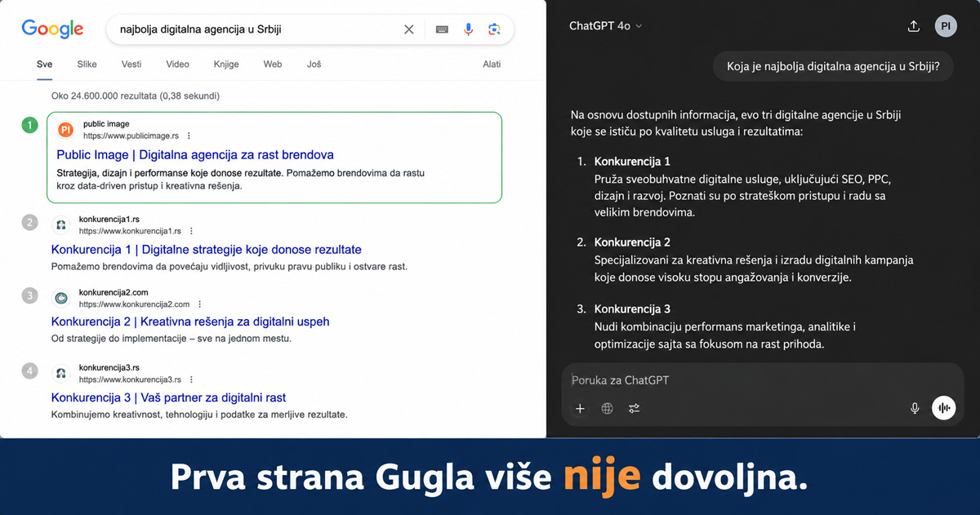Expand the Još more menu in Google

(314, 64)
